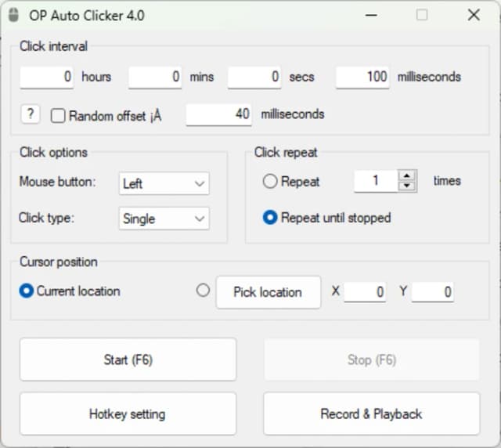Open Hotkey setting
Image resolution: width=501 pixels, height=448 pixels.
128,414
